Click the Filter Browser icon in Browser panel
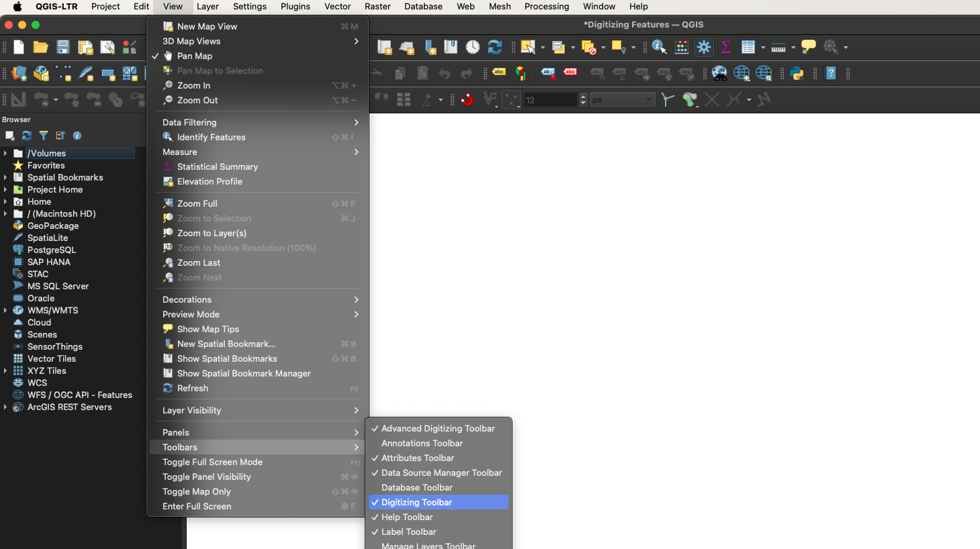Image resolution: width=980 pixels, height=549 pixels. coord(43,136)
